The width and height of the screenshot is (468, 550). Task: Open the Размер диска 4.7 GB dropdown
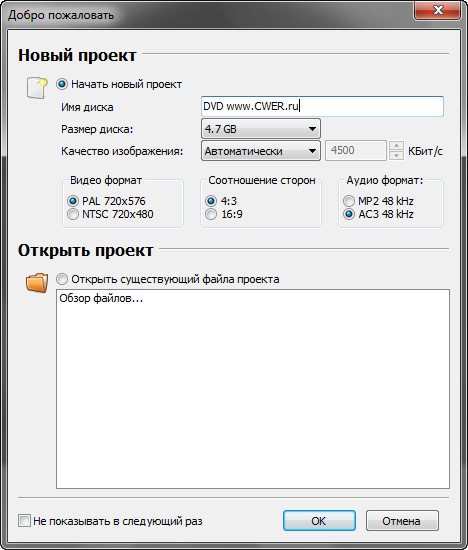[261, 129]
